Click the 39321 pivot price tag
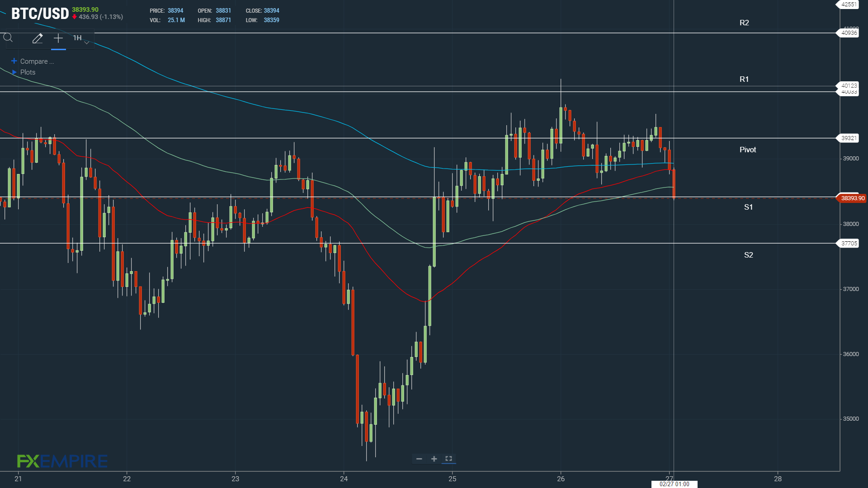The width and height of the screenshot is (868, 488). (x=848, y=138)
